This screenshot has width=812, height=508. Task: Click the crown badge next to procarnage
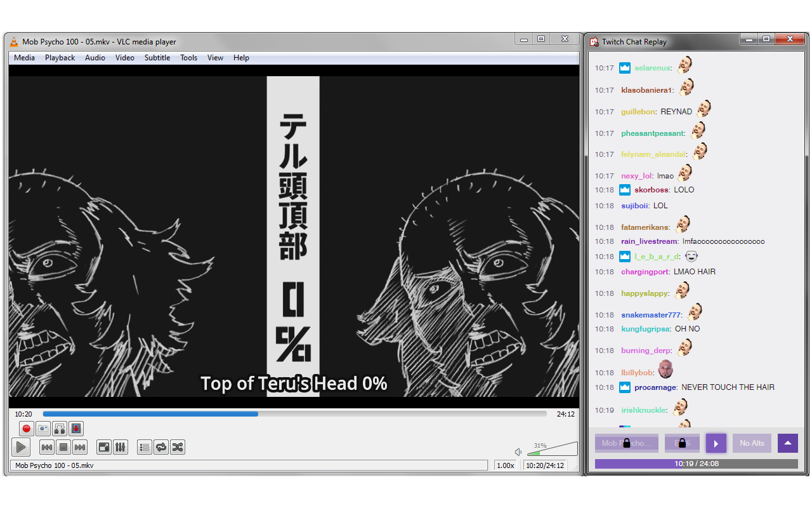(x=625, y=387)
